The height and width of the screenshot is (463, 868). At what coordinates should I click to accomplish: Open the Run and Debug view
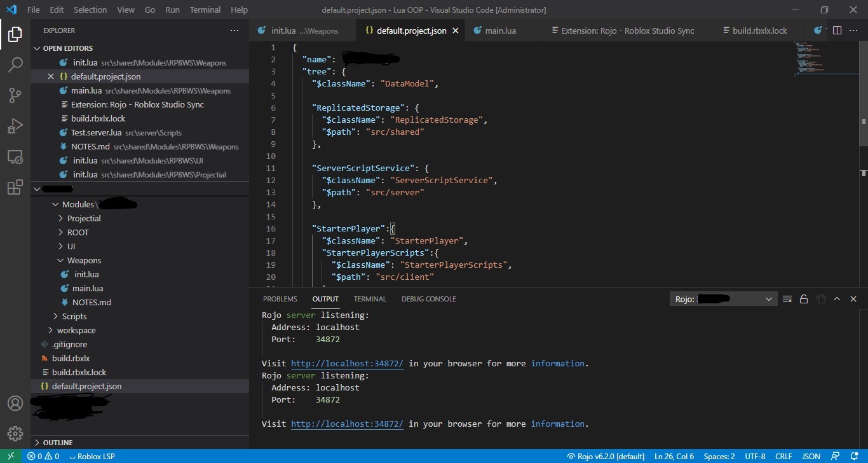(15, 126)
